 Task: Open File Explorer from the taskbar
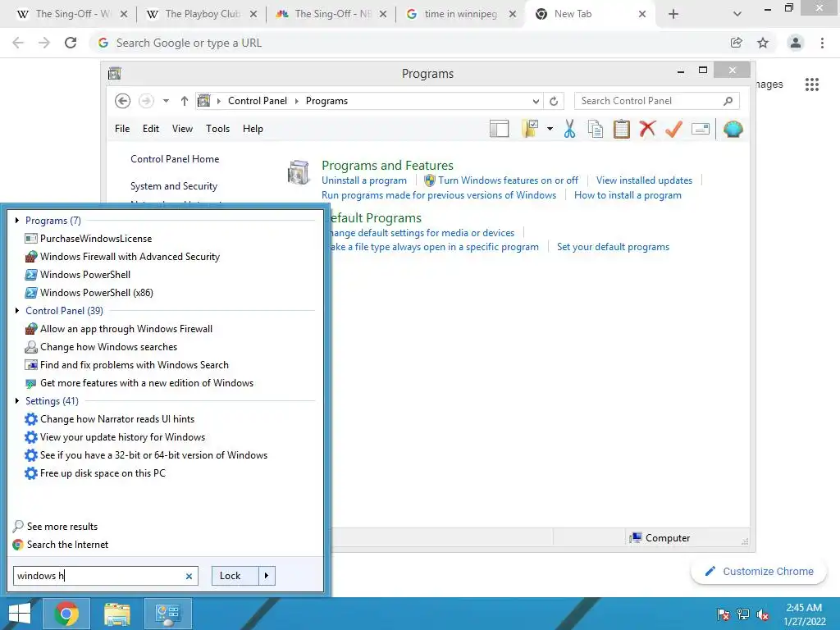116,614
